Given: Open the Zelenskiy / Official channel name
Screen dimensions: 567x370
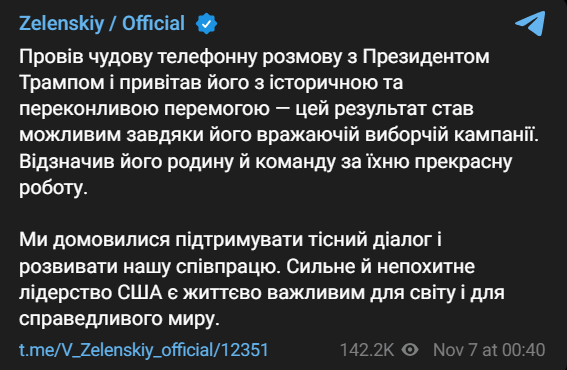Looking at the screenshot, I should 102,24.
